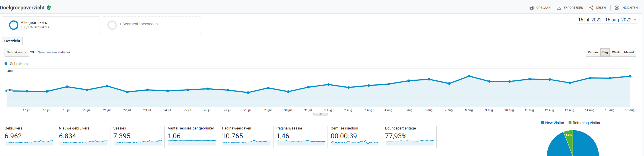The image size is (644, 156).
Task: Click the Gebruikers 6.962 sparkline
Action: pyautogui.click(x=29, y=143)
